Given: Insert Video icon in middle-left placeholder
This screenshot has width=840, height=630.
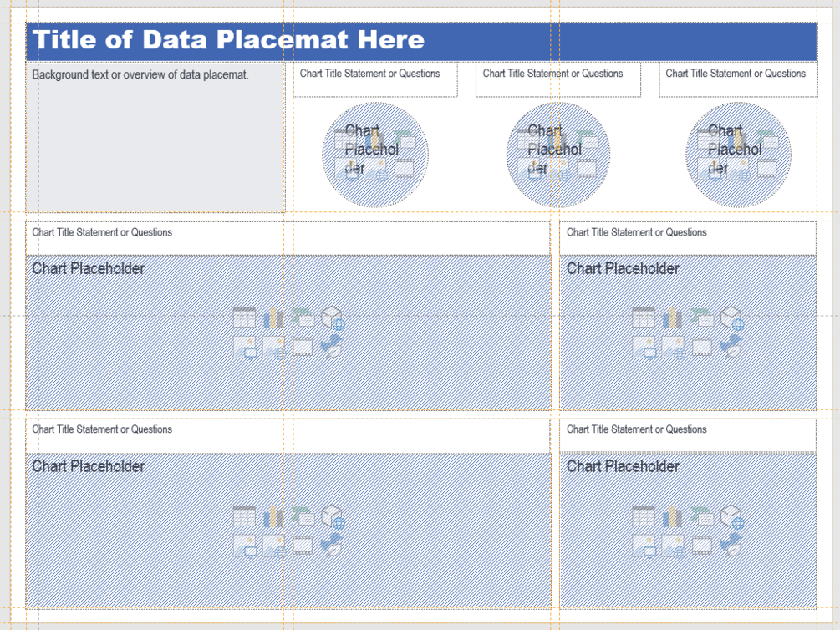Looking at the screenshot, I should (x=303, y=347).
